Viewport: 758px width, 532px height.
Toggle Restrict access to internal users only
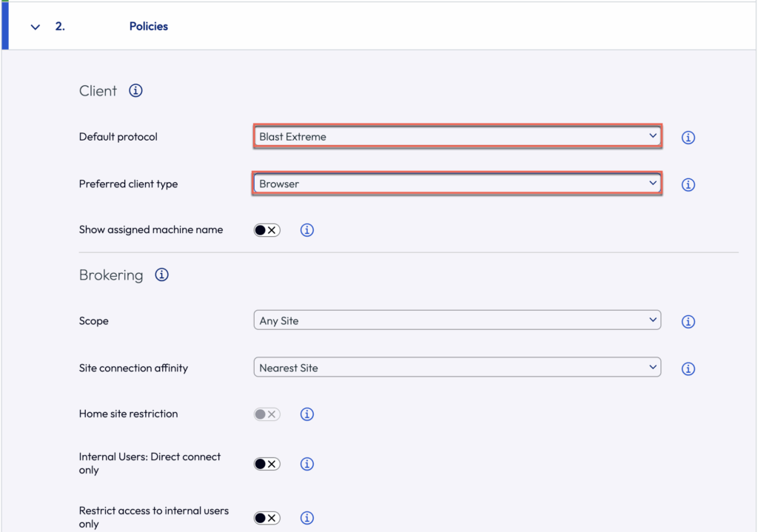pos(266,518)
